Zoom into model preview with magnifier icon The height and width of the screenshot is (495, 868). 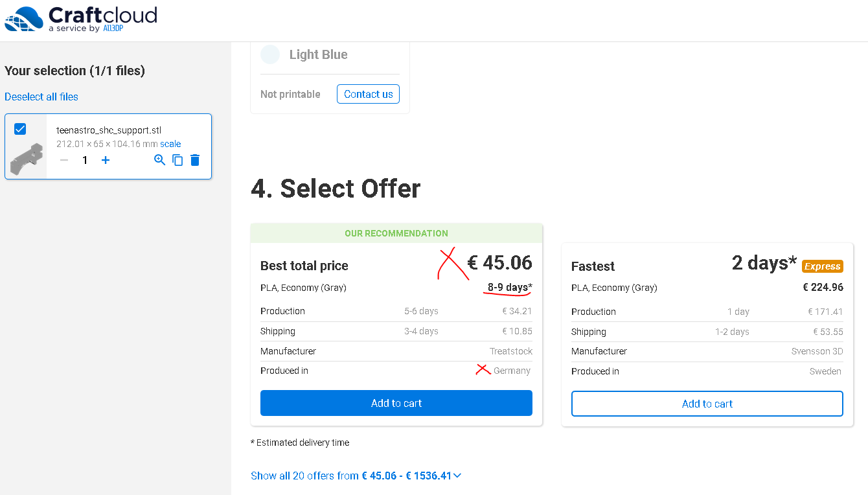click(x=159, y=160)
